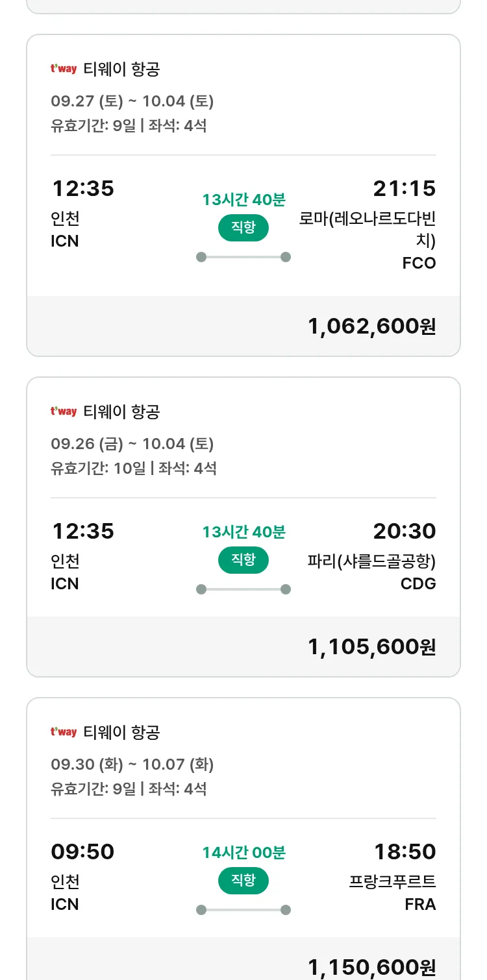Click the 직항 badge on Paris flight
This screenshot has height=980, width=487.
(243, 559)
